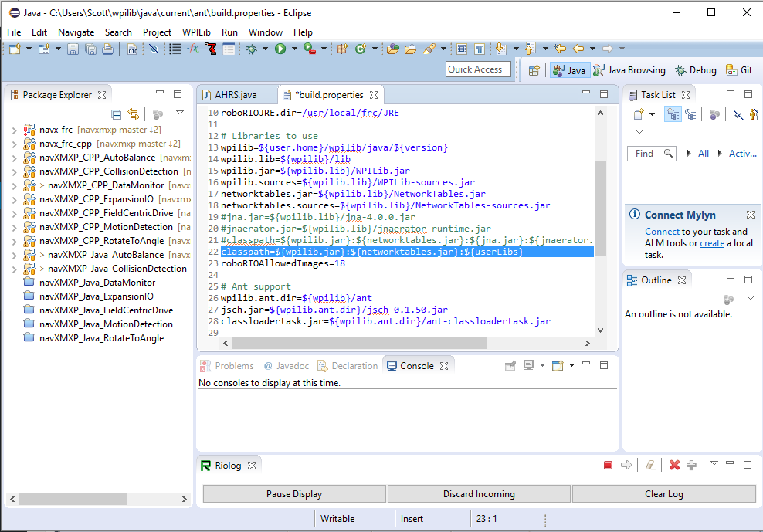Click the red WPILib robot icon
The height and width of the screenshot is (532, 763).
(x=212, y=49)
